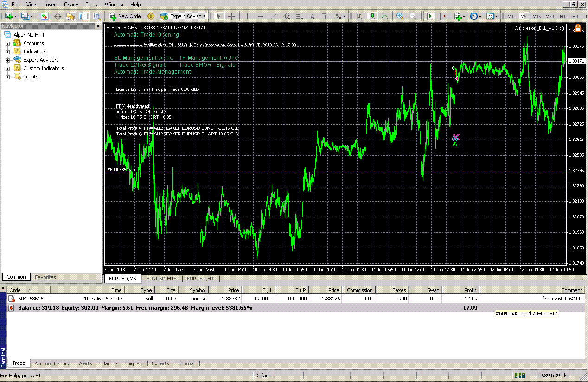Select the Crosshair tool
This screenshot has width=588, height=382.
pyautogui.click(x=231, y=16)
